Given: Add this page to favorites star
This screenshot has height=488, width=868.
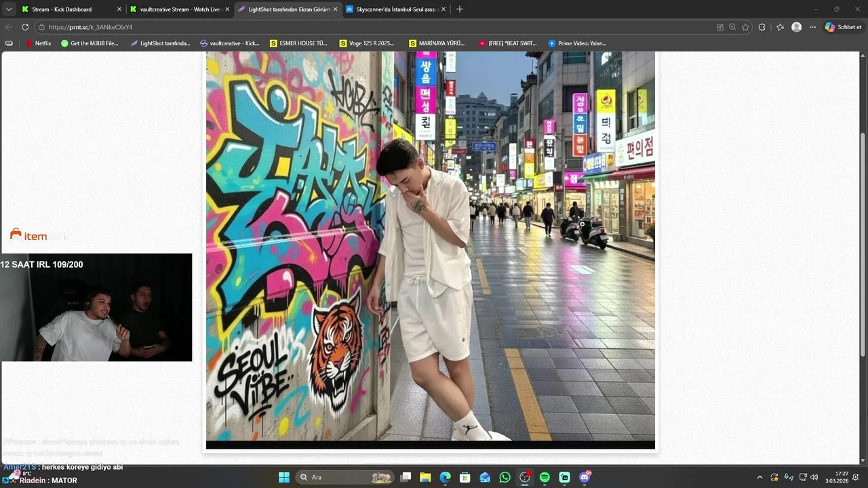Looking at the screenshot, I should coord(745,27).
